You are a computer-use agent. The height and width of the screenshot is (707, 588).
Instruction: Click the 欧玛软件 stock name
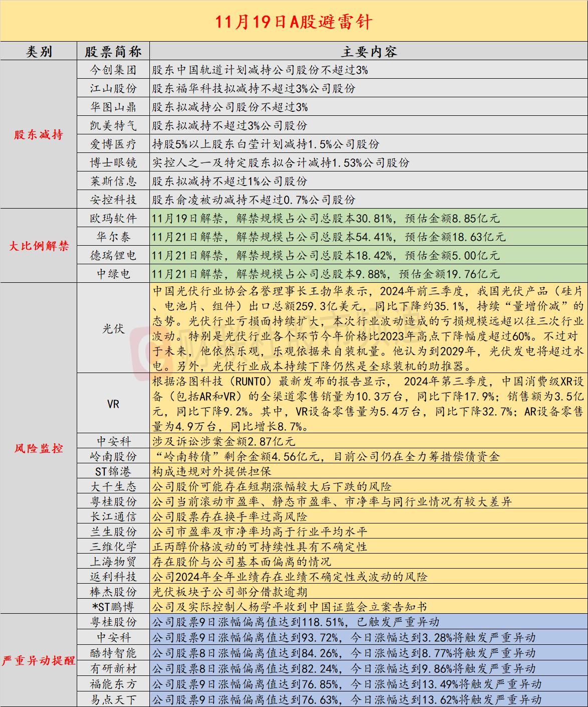tap(113, 219)
